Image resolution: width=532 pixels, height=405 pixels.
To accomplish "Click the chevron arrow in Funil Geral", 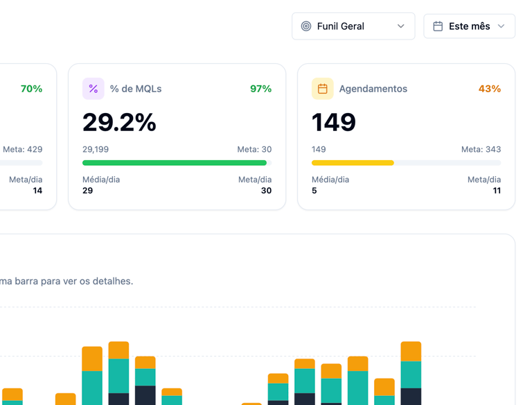I will pyautogui.click(x=400, y=26).
